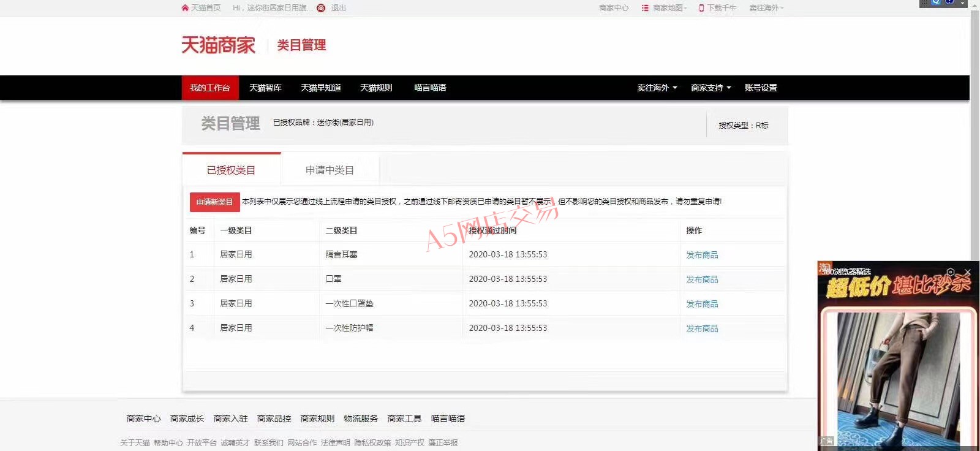The width and height of the screenshot is (980, 451).
Task: Open footer 商家成长 link
Action: coord(187,419)
